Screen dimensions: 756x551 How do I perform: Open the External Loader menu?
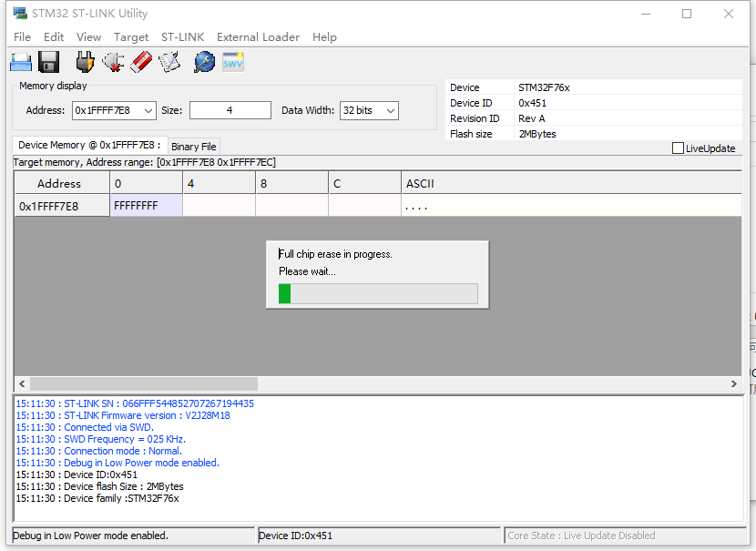click(x=258, y=37)
